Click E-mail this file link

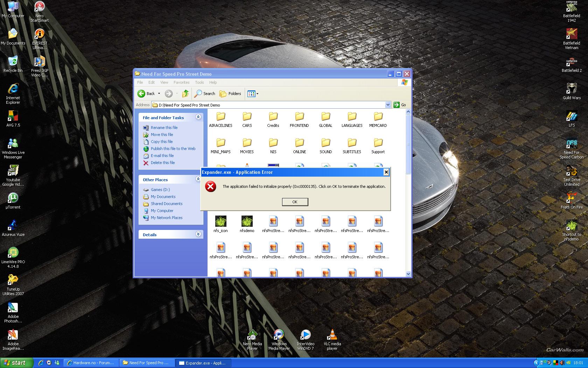162,156
